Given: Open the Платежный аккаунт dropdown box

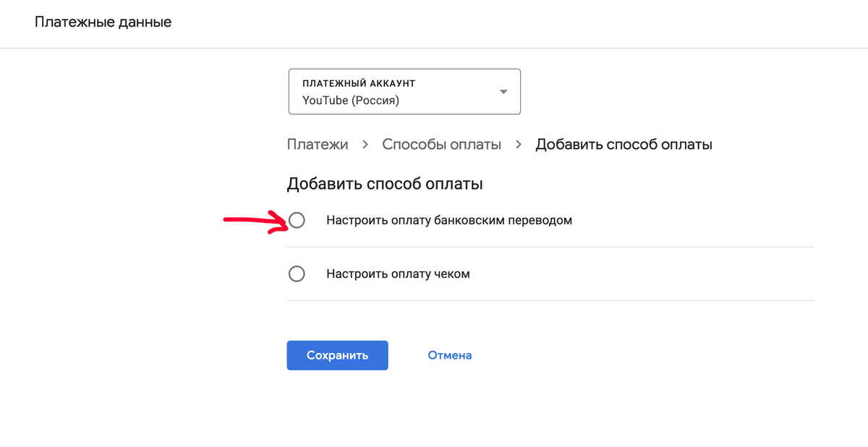Looking at the screenshot, I should [404, 92].
